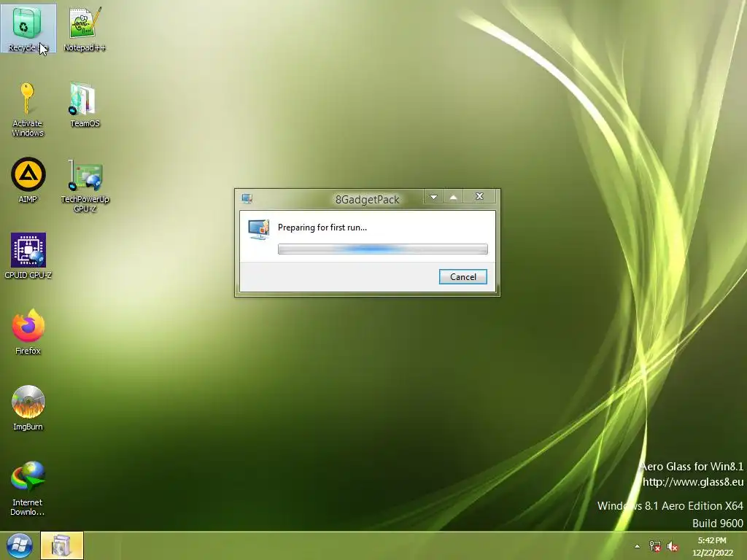Click the installer taskbar button
Image resolution: width=747 pixels, height=560 pixels.
tap(62, 545)
